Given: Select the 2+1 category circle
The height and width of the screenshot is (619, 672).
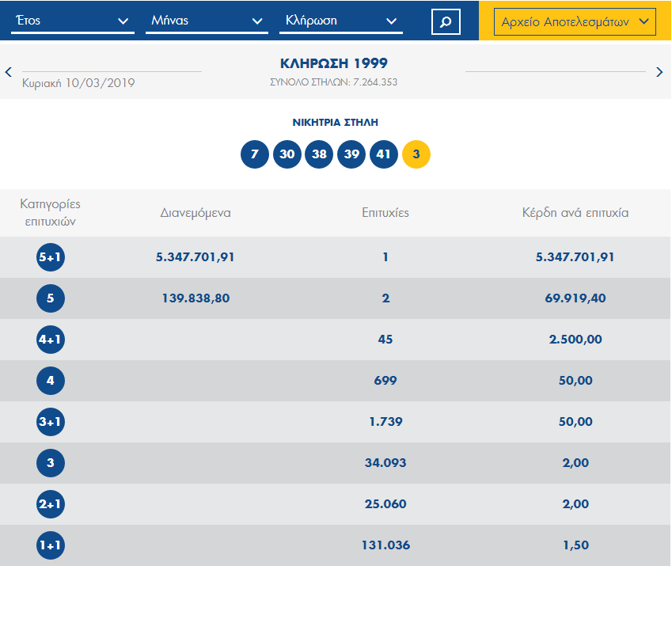Looking at the screenshot, I should (x=51, y=504).
